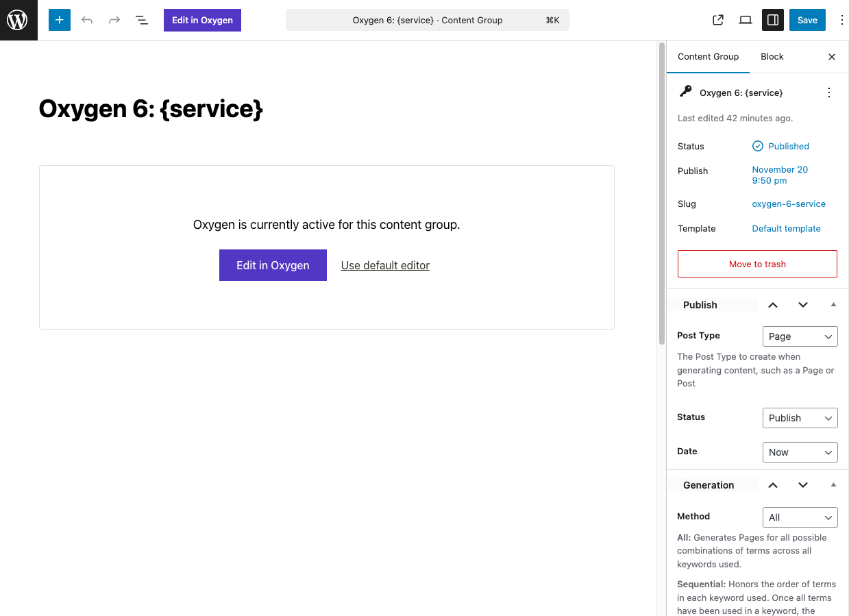Open the Use default editor link
The width and height of the screenshot is (849, 616).
(384, 265)
